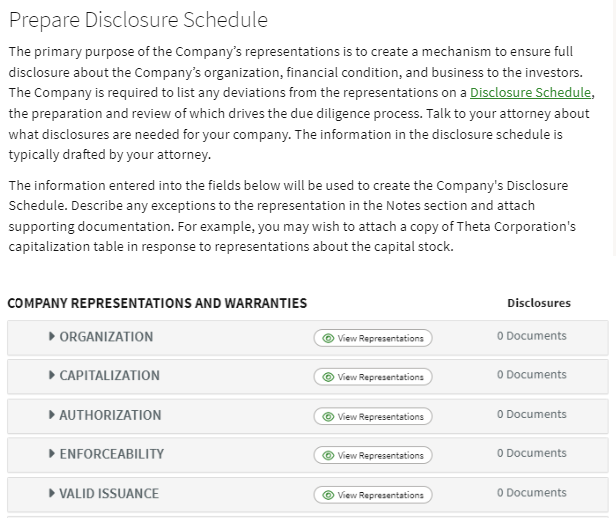Screen dimensions: 616x518
Task: Click the eye icon in Capitalization row
Action: pos(328,377)
